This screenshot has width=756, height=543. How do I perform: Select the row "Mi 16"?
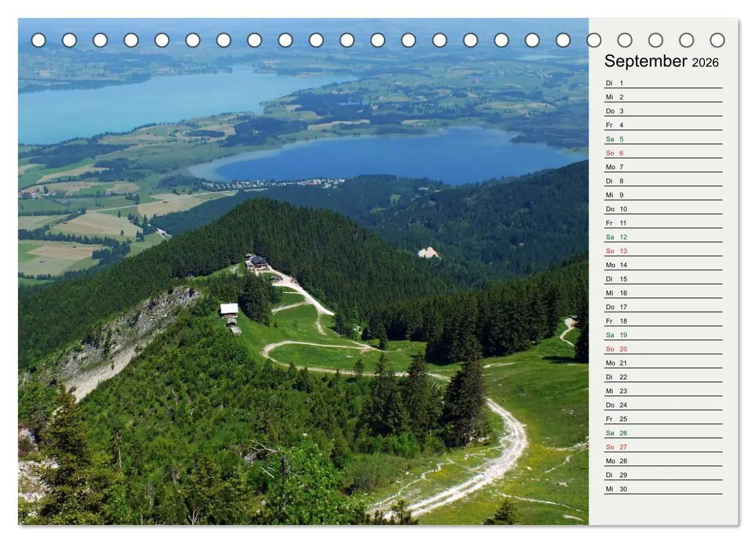(663, 293)
